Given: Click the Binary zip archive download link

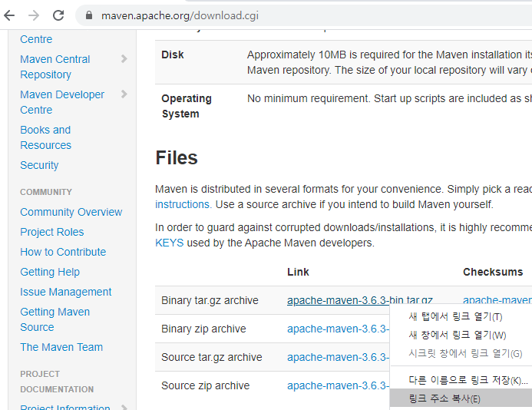Looking at the screenshot, I should coord(338,329).
